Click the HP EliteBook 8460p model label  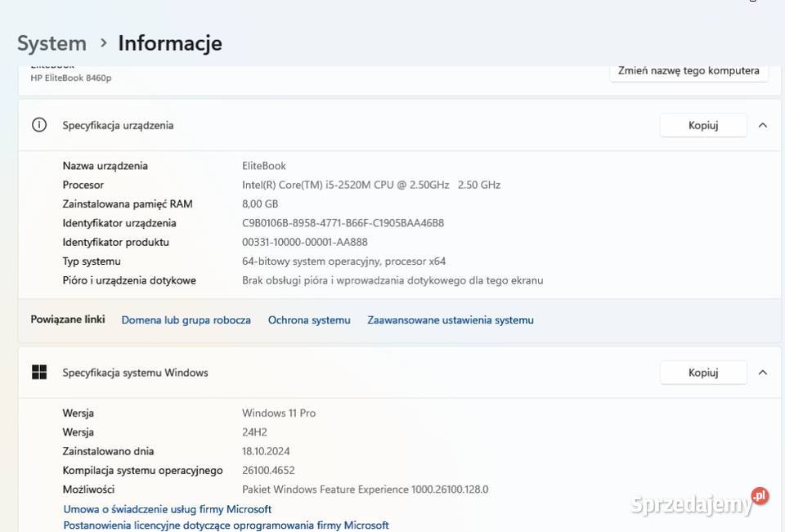[71, 78]
